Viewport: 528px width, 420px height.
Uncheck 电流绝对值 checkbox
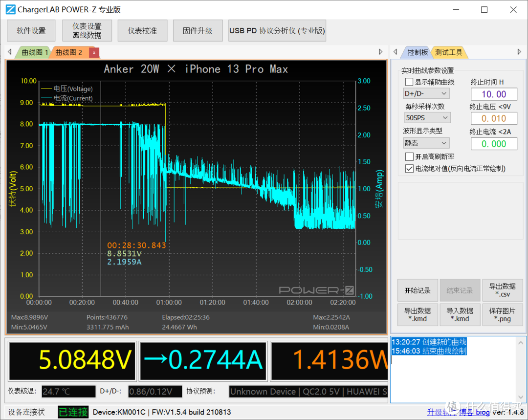409,168
